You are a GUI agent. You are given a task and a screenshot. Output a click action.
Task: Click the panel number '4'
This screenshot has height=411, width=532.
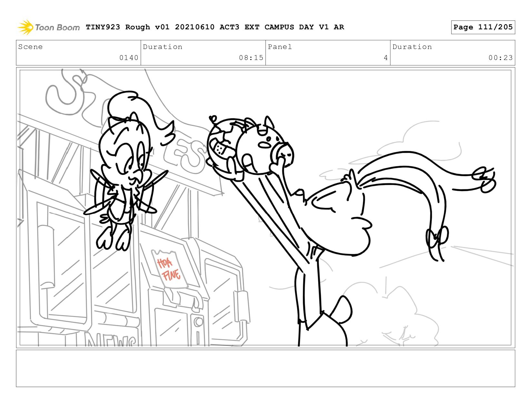[386, 58]
